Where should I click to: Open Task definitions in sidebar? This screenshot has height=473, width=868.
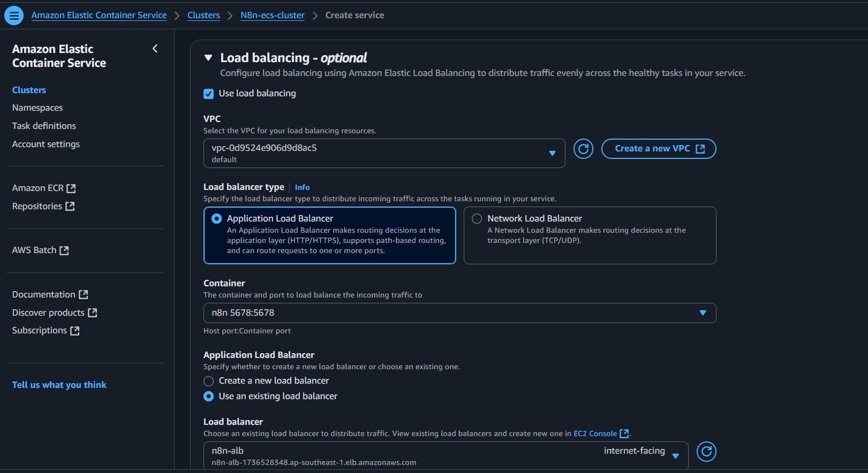[44, 126]
